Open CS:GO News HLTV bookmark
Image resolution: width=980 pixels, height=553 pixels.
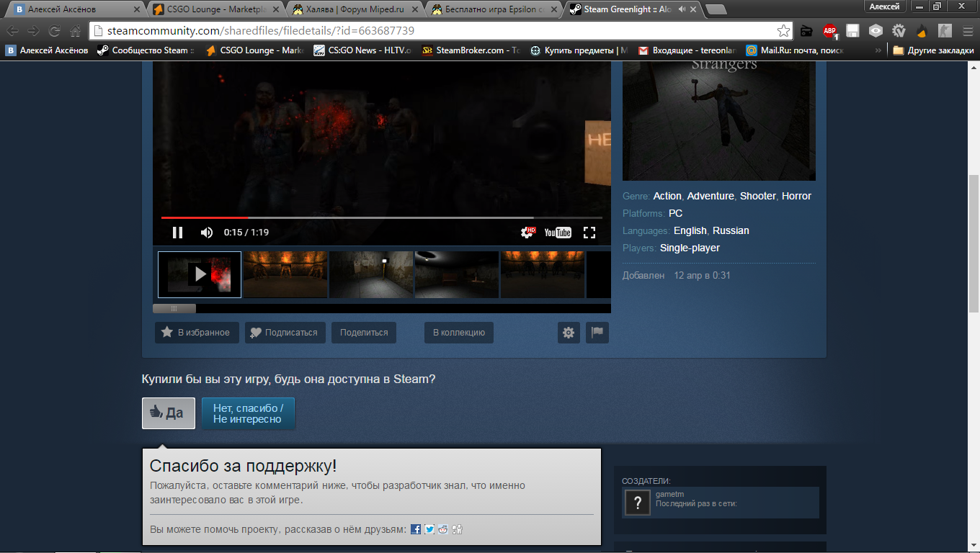(x=362, y=50)
